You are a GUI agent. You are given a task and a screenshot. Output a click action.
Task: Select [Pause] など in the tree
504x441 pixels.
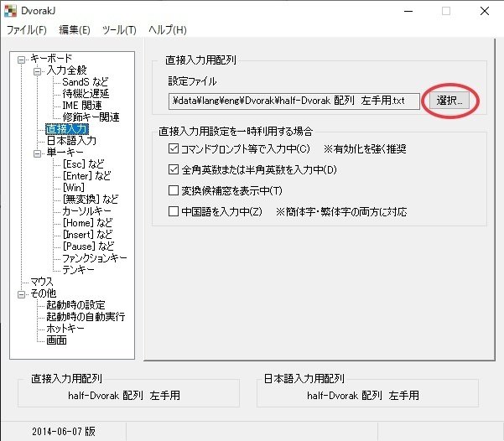[88, 246]
